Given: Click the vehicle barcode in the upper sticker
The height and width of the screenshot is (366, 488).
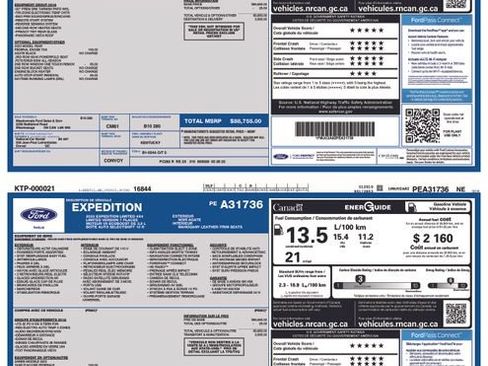Looking at the screenshot, I should point(335,129).
